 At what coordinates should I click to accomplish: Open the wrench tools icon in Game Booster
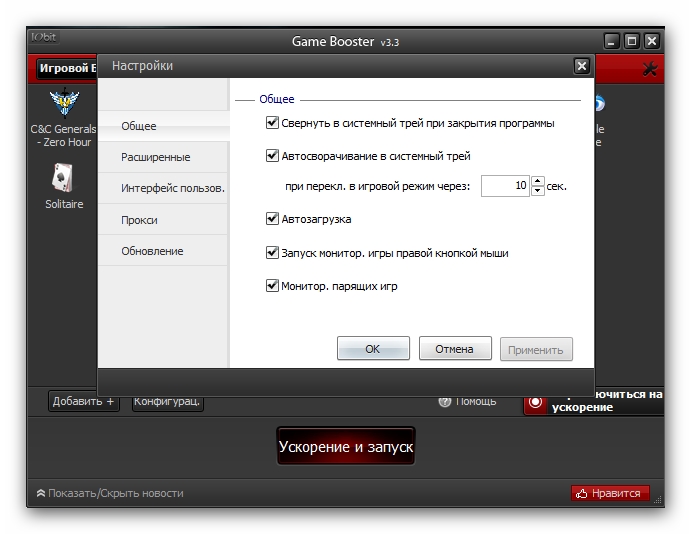650,69
